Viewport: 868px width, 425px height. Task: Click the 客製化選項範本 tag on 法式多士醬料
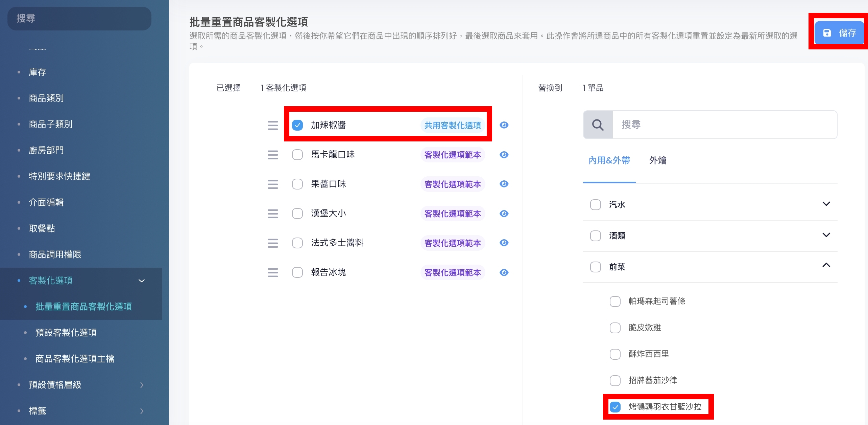pos(453,243)
